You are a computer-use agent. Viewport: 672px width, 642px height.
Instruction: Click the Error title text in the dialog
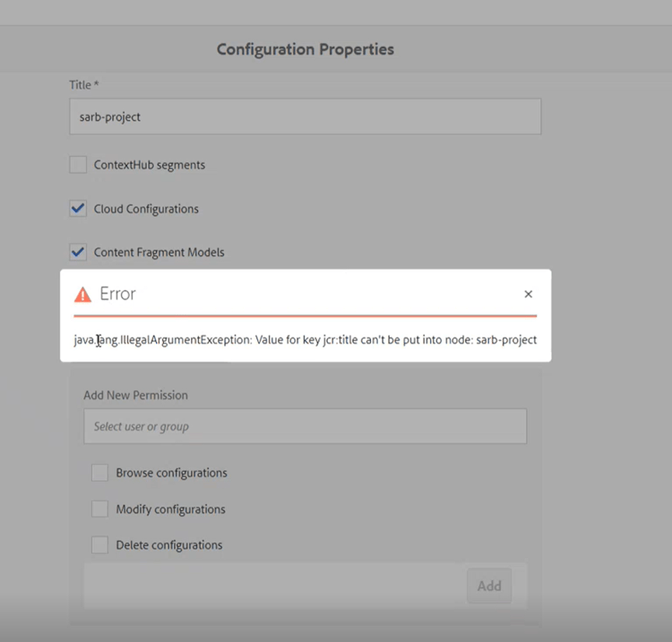(x=118, y=294)
